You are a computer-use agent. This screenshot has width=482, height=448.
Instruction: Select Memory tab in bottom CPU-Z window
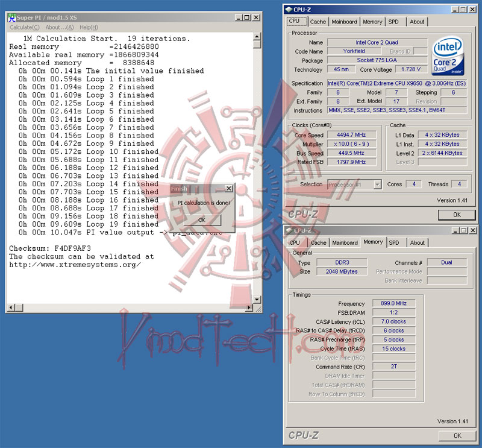[x=373, y=242]
